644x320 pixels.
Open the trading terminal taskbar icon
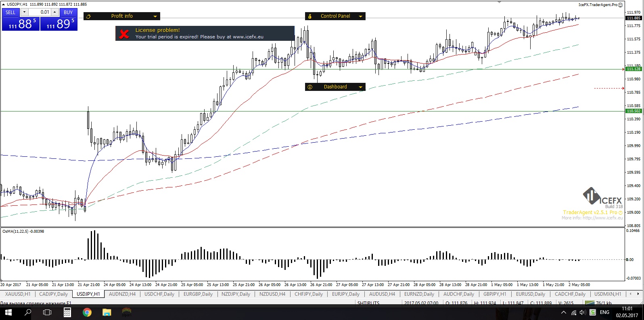click(x=127, y=312)
